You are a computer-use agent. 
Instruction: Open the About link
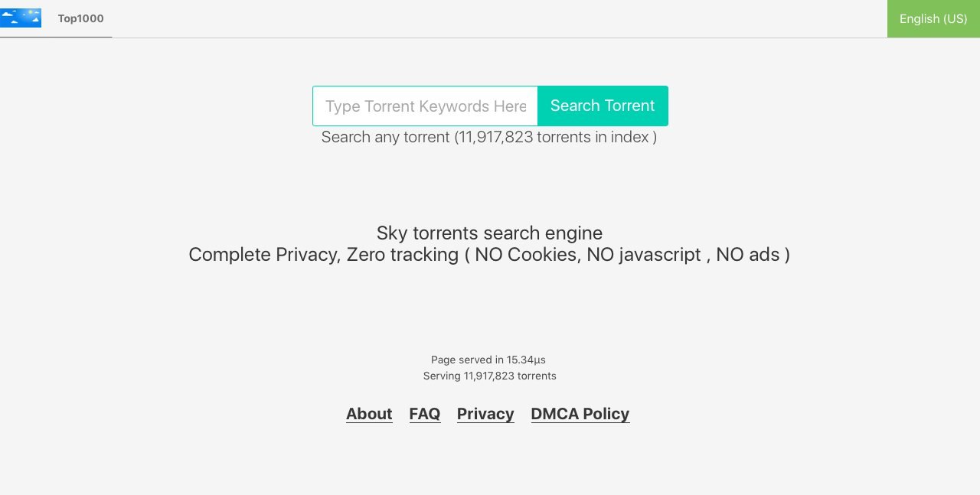click(369, 414)
